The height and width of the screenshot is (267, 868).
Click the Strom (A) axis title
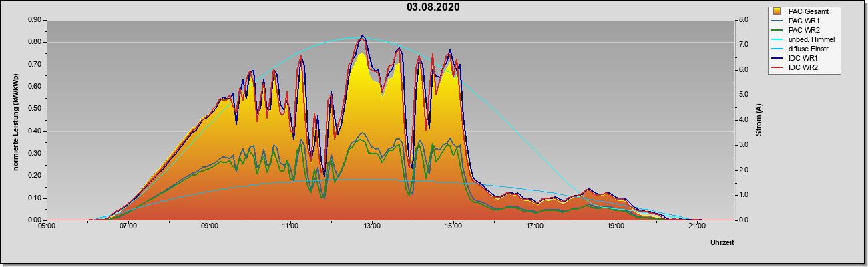[758, 120]
